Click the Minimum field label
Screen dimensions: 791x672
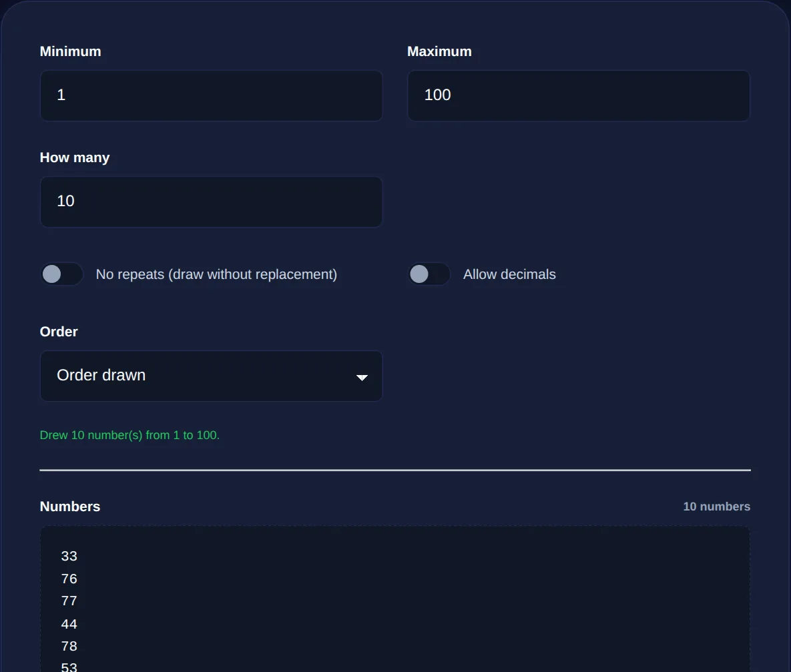tap(71, 51)
